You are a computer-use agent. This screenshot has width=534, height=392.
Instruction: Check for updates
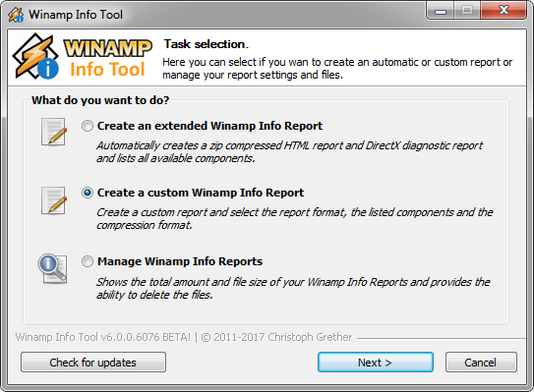[x=93, y=363]
